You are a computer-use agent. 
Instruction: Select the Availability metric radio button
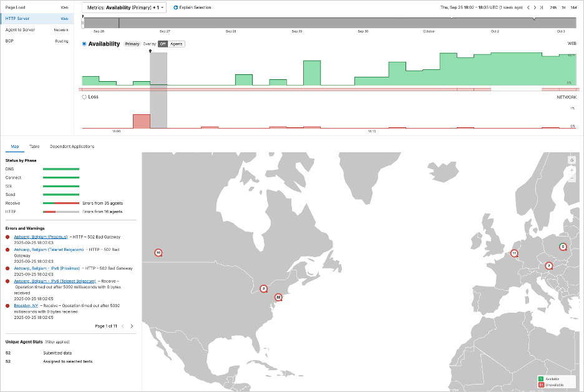click(x=83, y=44)
